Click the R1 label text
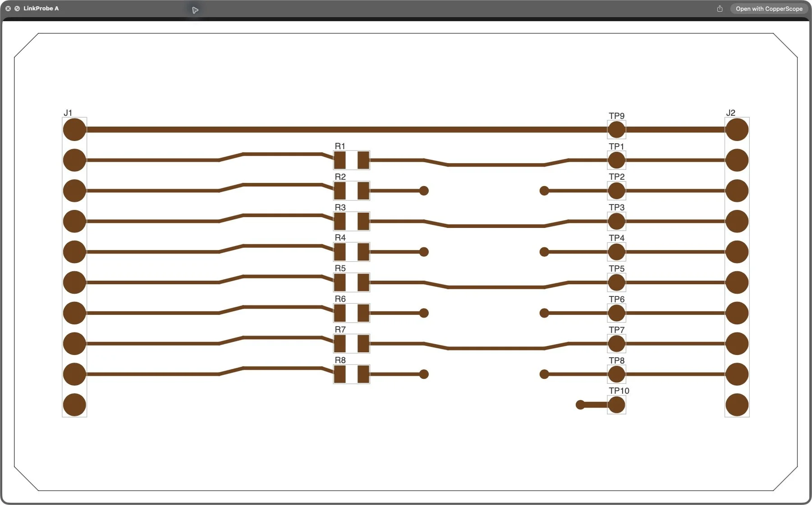The width and height of the screenshot is (812, 505). coord(340,146)
